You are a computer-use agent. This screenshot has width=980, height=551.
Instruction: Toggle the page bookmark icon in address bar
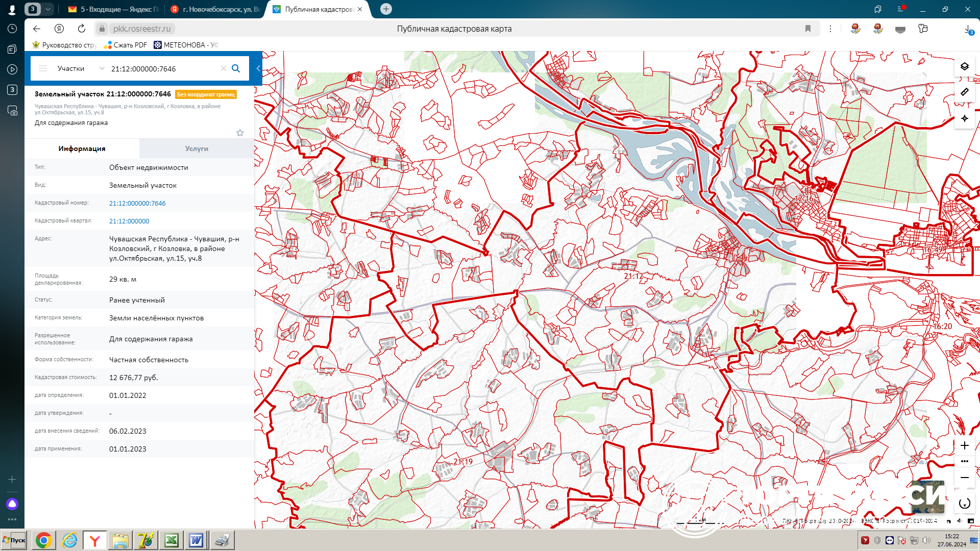pyautogui.click(x=807, y=29)
